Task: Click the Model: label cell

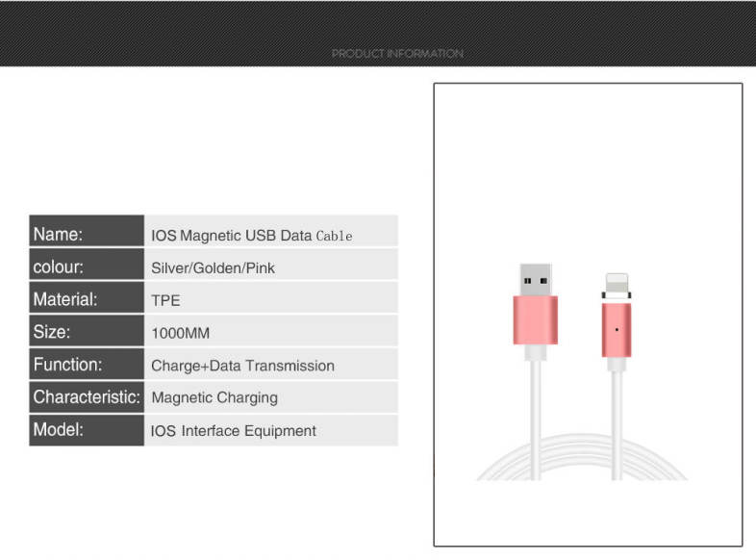Action: (87, 429)
